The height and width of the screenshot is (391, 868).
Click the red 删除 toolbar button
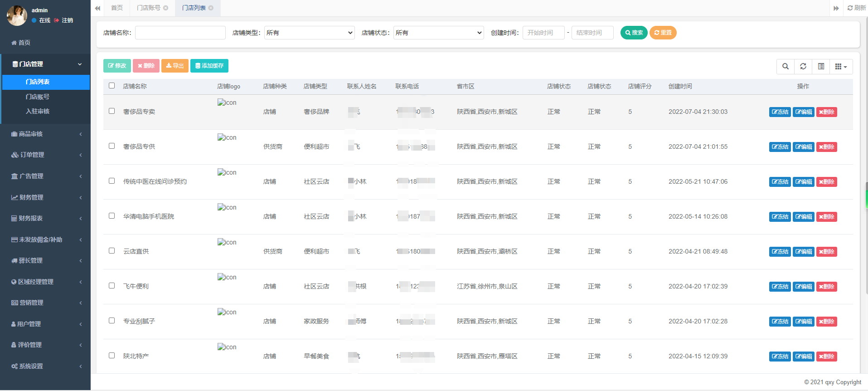[x=146, y=66]
